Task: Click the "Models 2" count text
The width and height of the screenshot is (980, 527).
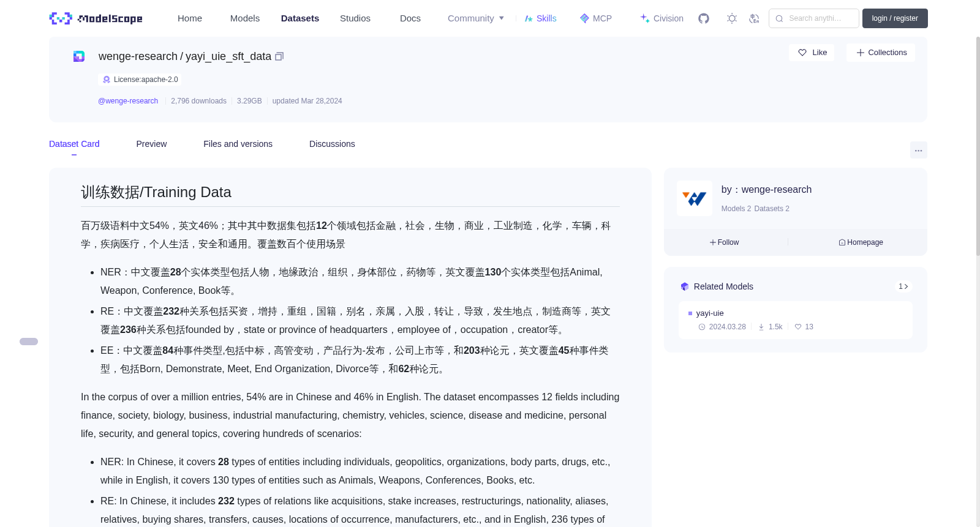Action: 736,209
